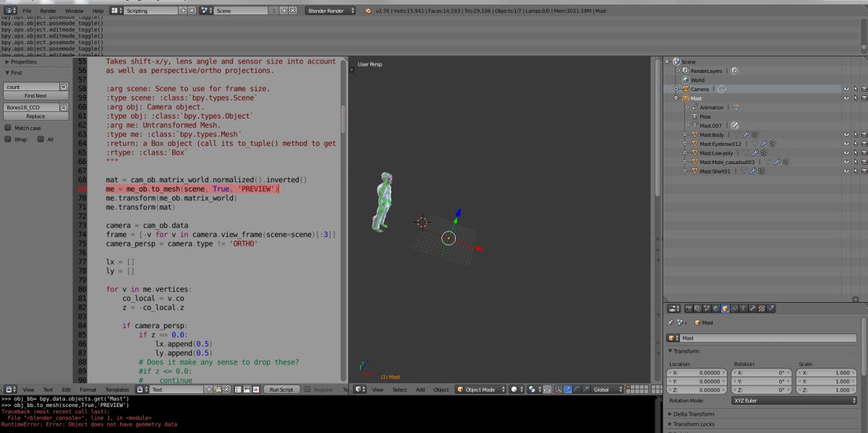Open the Object Mode dropdown
Viewport: 868px width, 433px height.
click(x=480, y=389)
